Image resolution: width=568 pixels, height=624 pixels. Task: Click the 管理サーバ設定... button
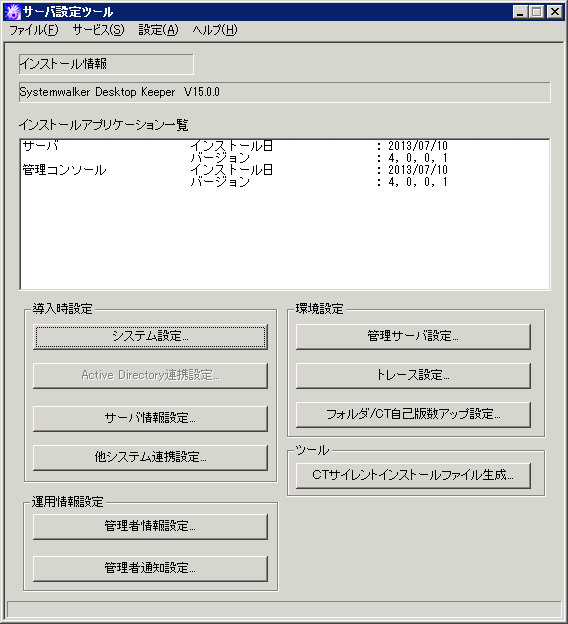(x=413, y=337)
